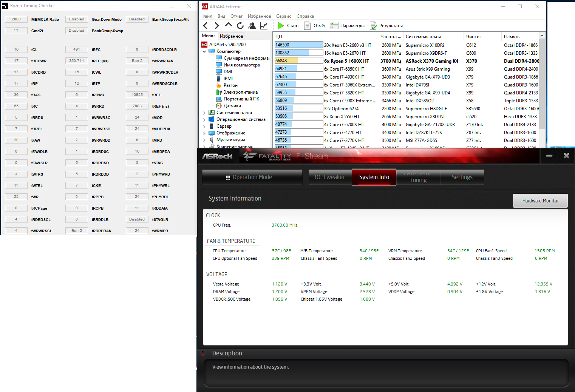575x392 pixels.
Task: Click the GearDownMode Enabled field
Action: (x=77, y=19)
